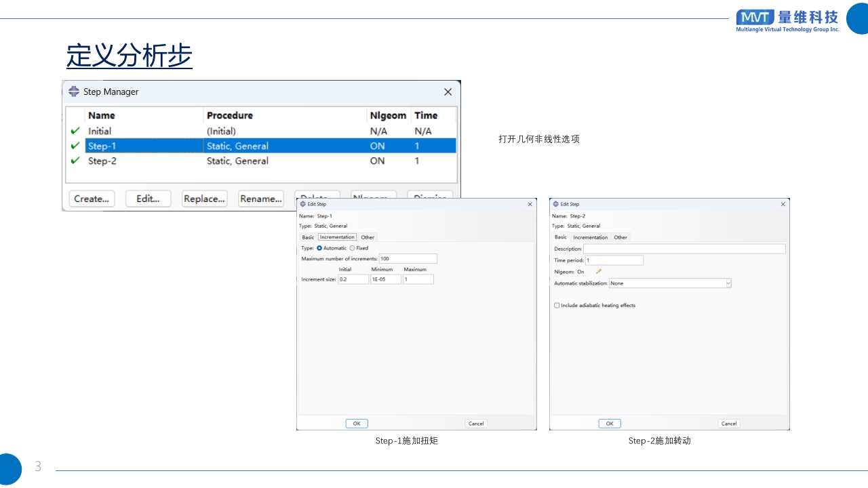Select the Automatic increment type radio button

(x=319, y=248)
